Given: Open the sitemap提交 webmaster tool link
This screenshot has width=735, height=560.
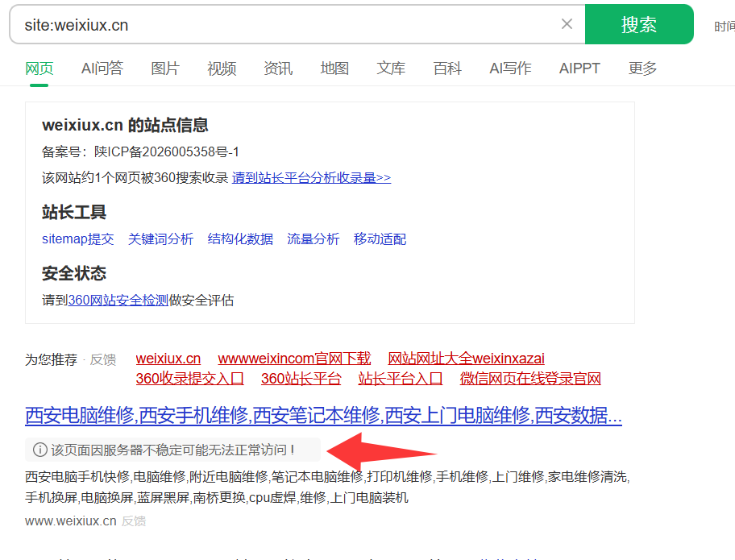Looking at the screenshot, I should 78,239.
